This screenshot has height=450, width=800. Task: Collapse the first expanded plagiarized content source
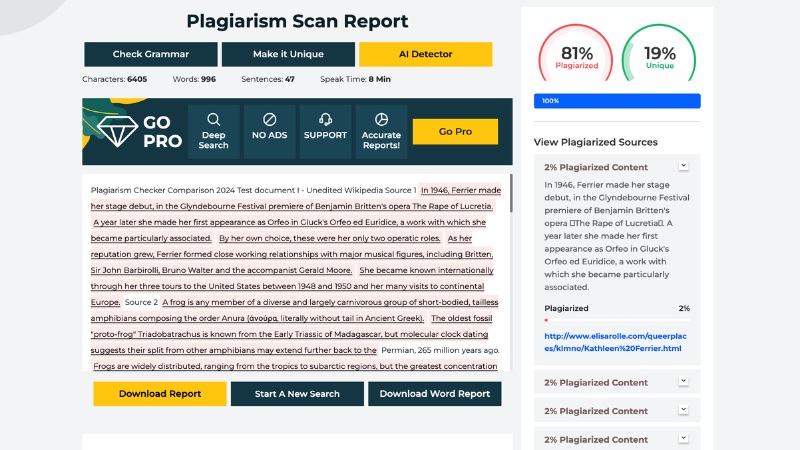click(x=684, y=166)
